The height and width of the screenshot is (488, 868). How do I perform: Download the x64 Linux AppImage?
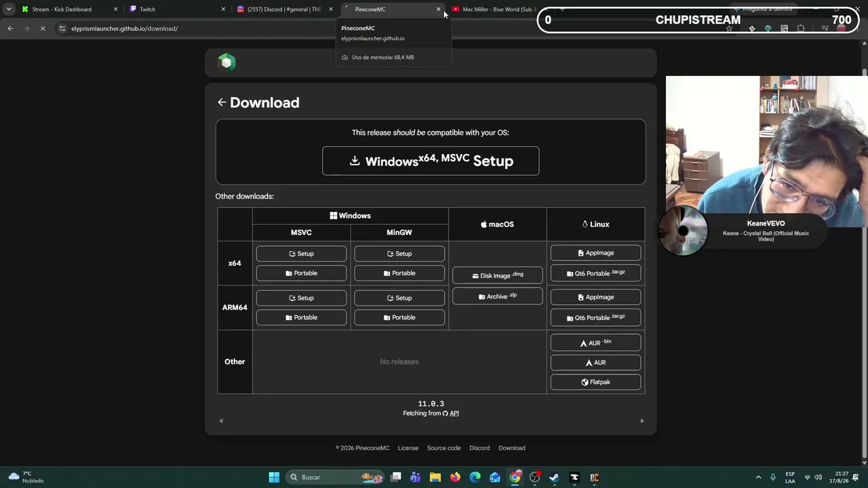coord(595,253)
